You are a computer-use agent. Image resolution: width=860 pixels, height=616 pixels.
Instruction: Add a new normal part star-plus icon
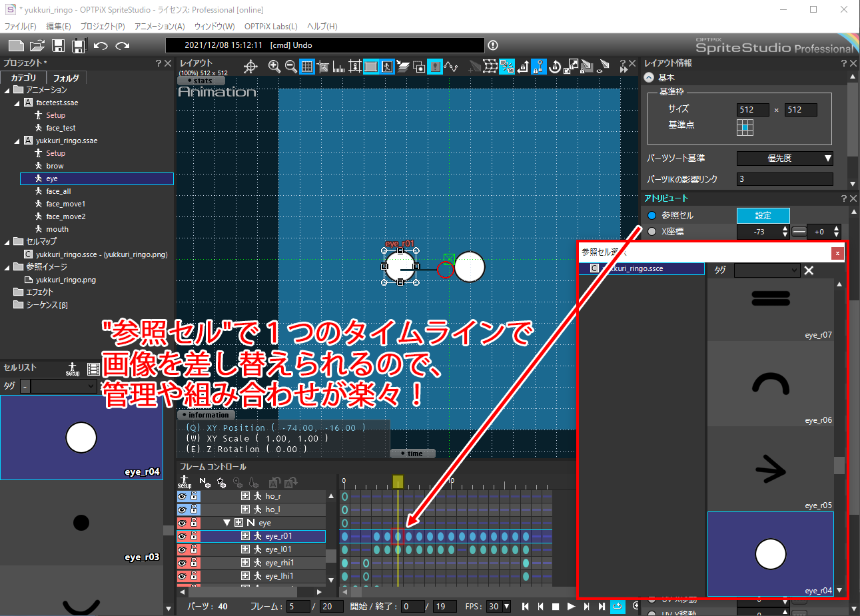pyautogui.click(x=222, y=482)
